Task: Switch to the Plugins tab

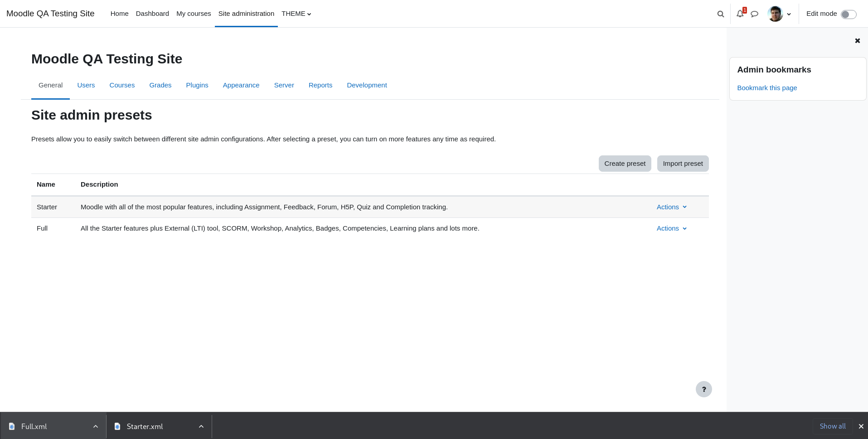Action: [197, 85]
